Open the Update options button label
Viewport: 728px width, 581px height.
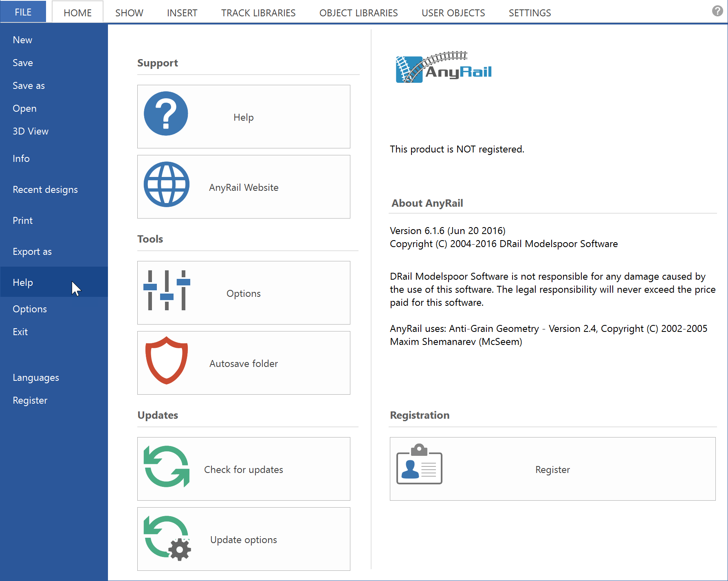click(244, 540)
